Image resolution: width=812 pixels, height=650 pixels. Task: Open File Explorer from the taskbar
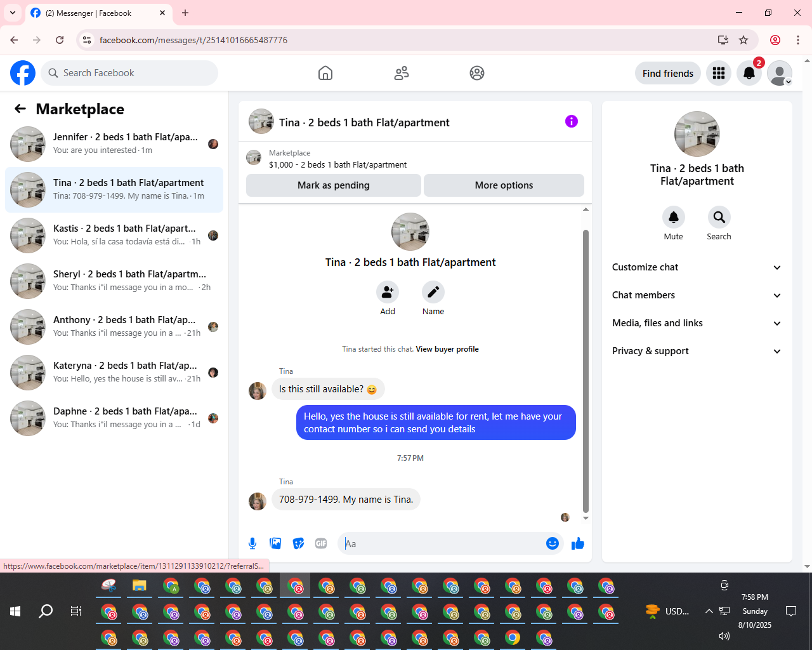point(140,585)
